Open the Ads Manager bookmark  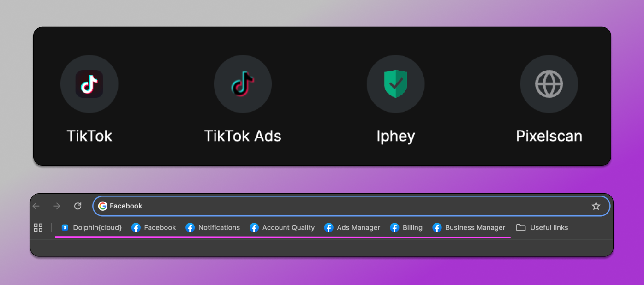[352, 227]
